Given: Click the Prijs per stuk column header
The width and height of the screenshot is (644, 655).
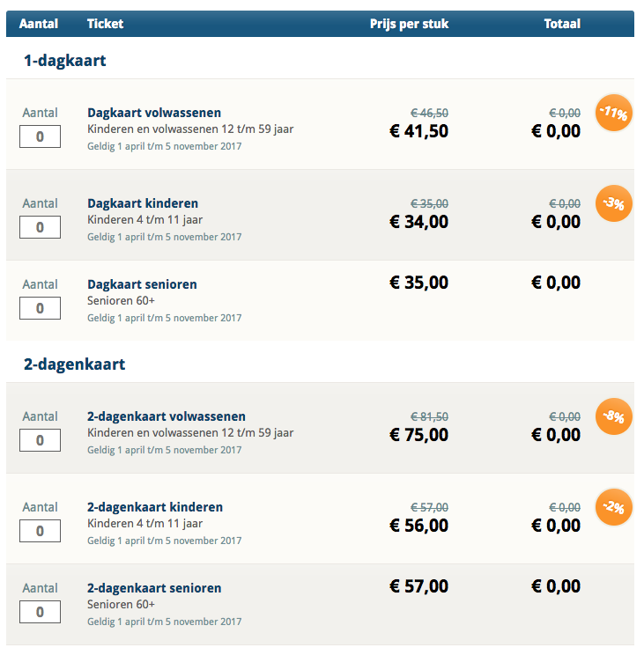Looking at the screenshot, I should [x=409, y=24].
